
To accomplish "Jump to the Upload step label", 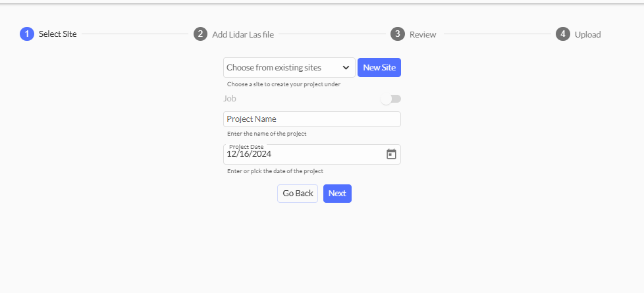I will click(587, 34).
